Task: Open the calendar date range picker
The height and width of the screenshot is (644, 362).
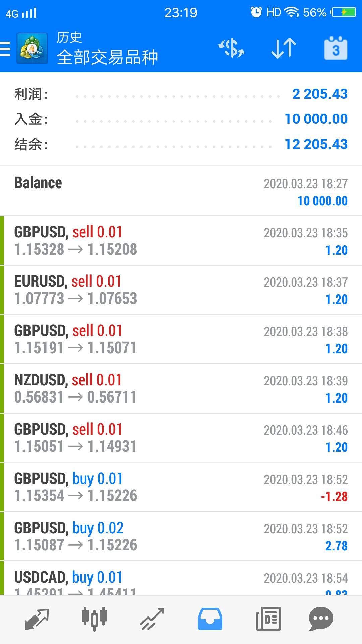Action: click(x=336, y=48)
